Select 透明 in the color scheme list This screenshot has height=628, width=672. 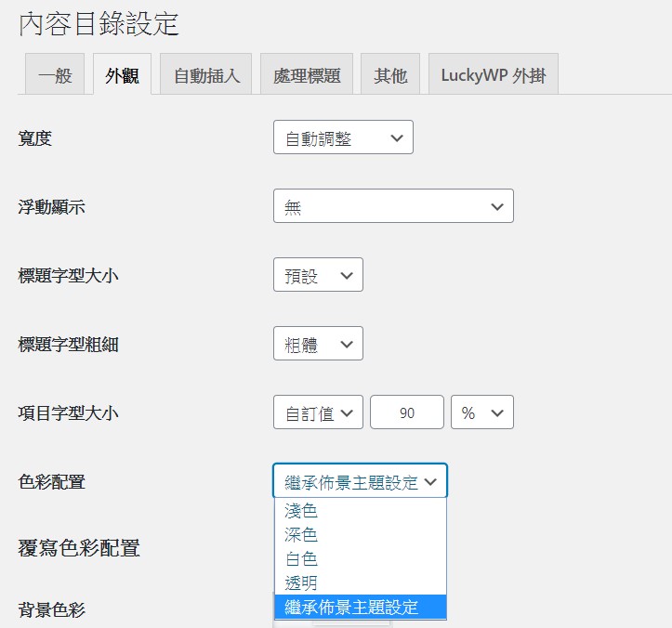(x=361, y=582)
